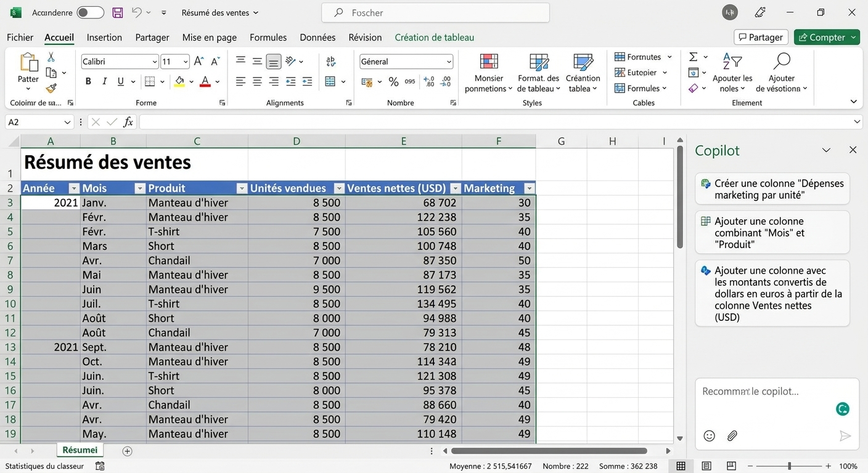Choose suggestion converting dollars to euros
Screen dimensions: 868x473
772,294
